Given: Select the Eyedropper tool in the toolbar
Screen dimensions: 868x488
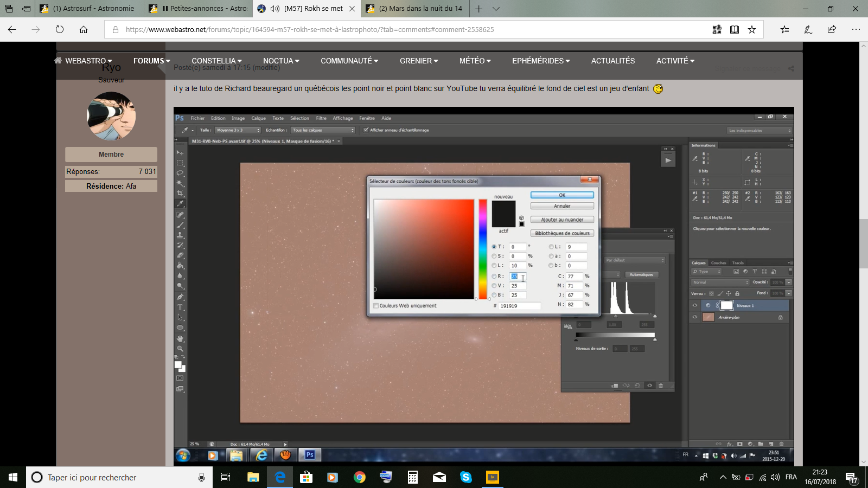Looking at the screenshot, I should pyautogui.click(x=180, y=204).
